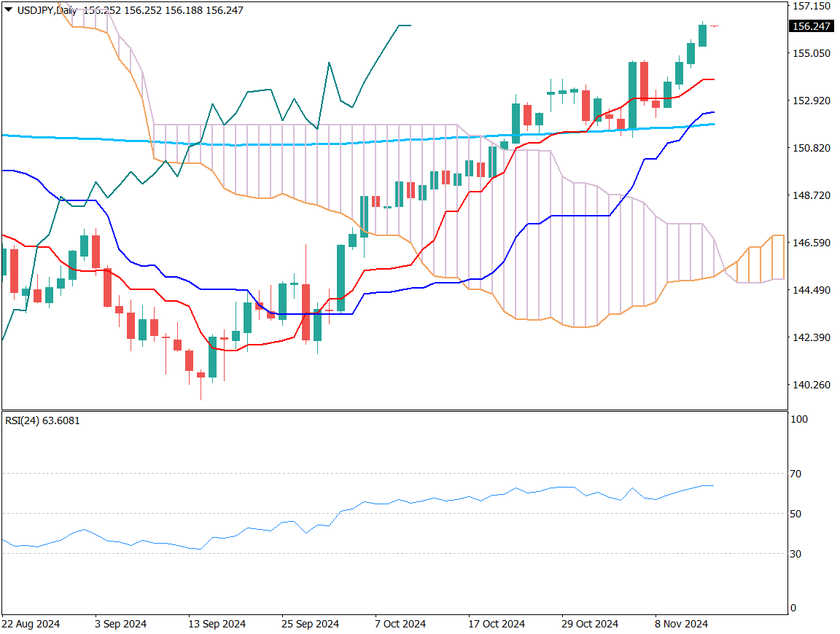Viewport: 840px width, 634px height.
Task: Select the 22 Aug 2024 date marker
Action: click(x=31, y=624)
